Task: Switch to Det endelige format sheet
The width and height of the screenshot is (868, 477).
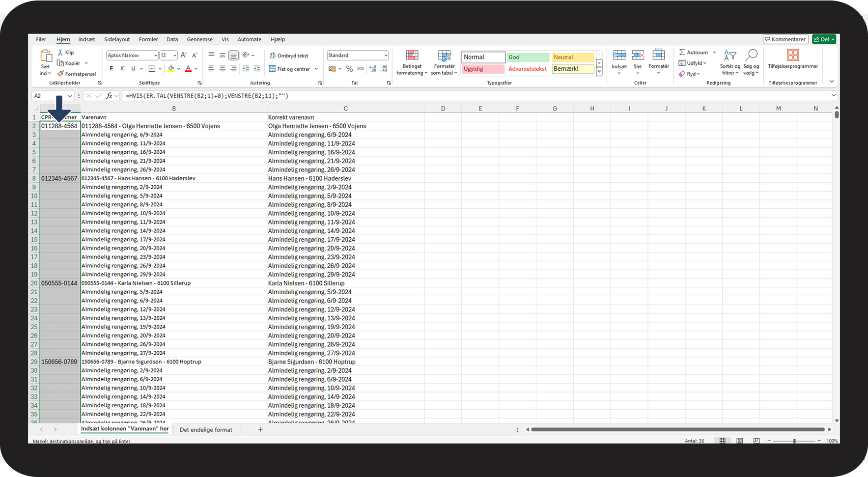Action: (206, 430)
